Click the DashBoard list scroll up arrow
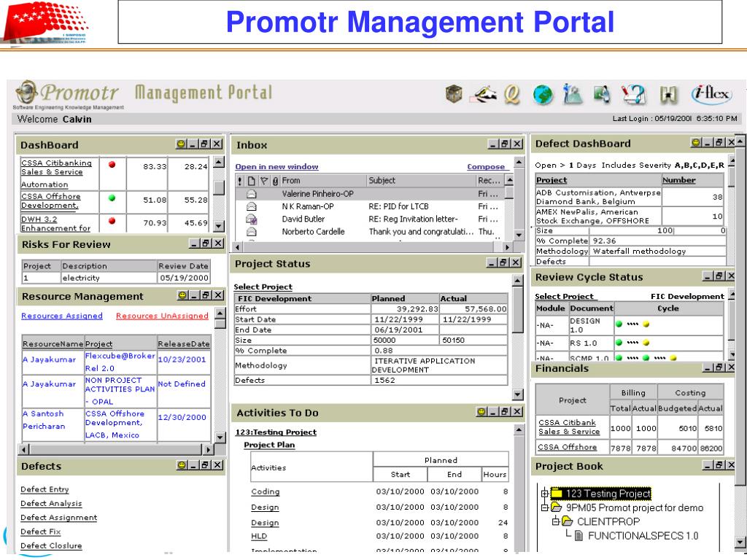Screen dimensions: 747x560 219,163
